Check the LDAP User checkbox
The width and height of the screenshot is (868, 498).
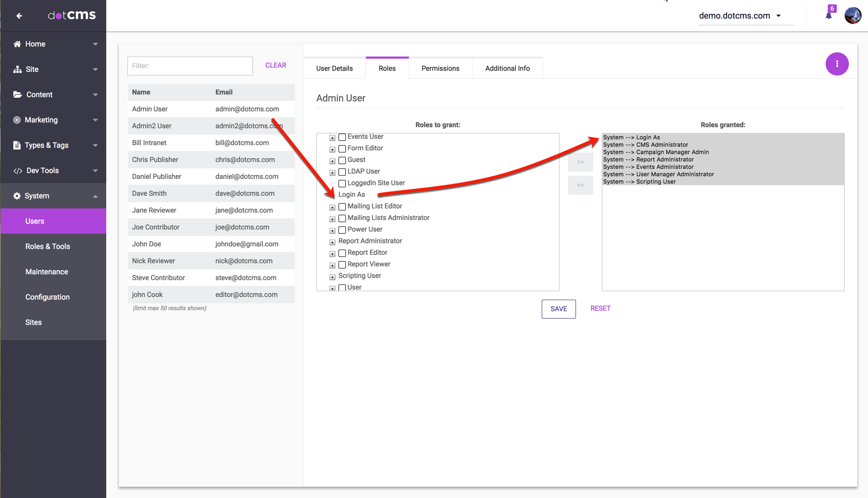342,171
